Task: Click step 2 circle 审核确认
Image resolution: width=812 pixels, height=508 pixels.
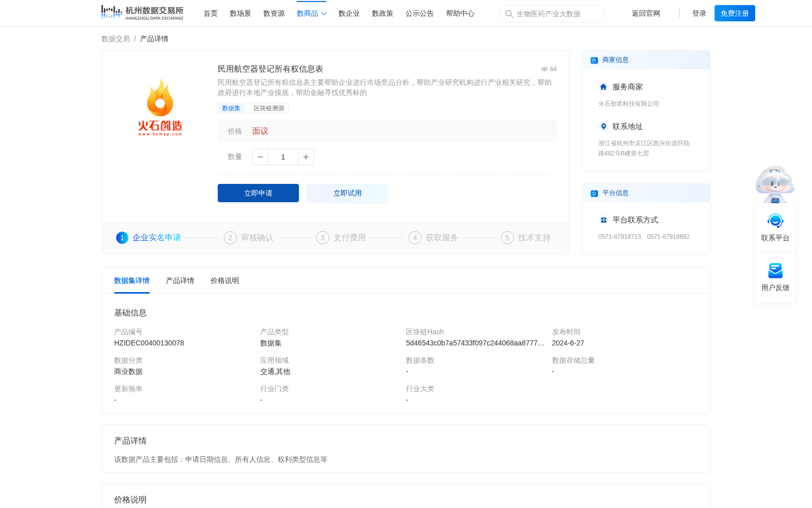Action: point(230,238)
